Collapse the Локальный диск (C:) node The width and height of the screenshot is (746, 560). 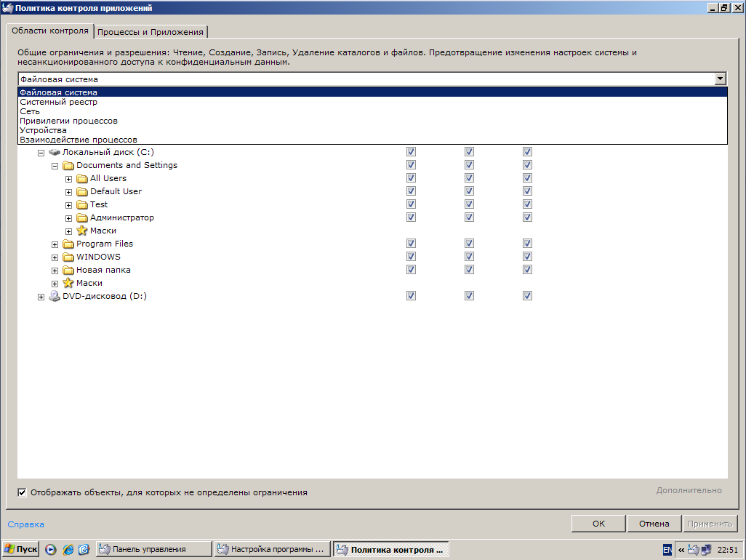(41, 153)
